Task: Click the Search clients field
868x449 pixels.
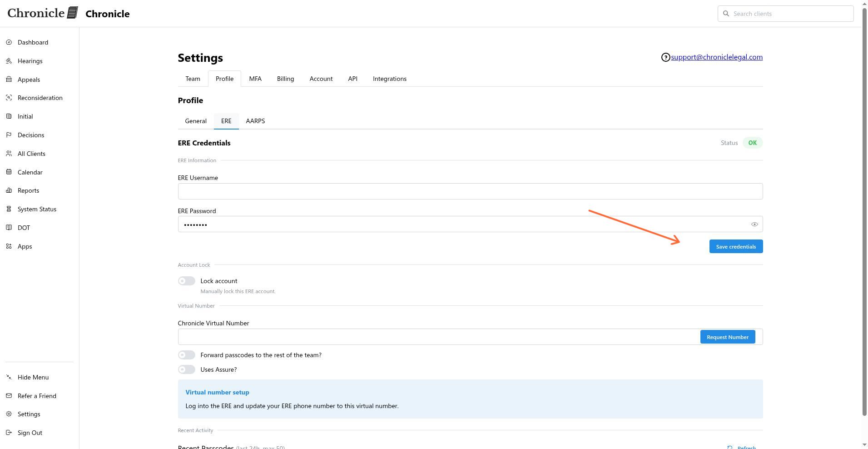Action: 786,14
